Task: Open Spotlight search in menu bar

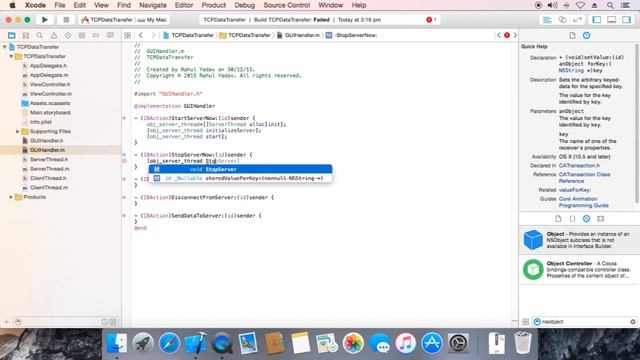Action: pos(610,5)
